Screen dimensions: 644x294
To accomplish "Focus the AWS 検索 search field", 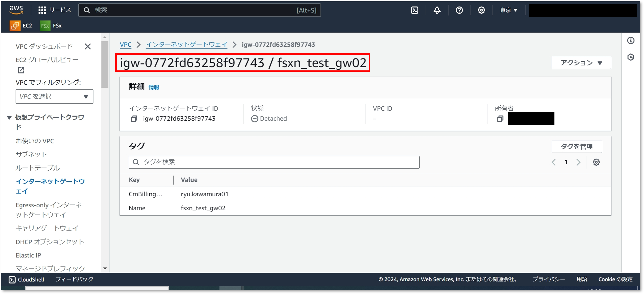I will [x=199, y=10].
